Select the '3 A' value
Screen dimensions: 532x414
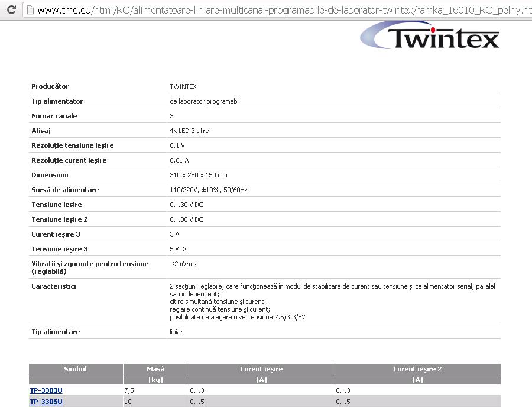pyautogui.click(x=174, y=234)
